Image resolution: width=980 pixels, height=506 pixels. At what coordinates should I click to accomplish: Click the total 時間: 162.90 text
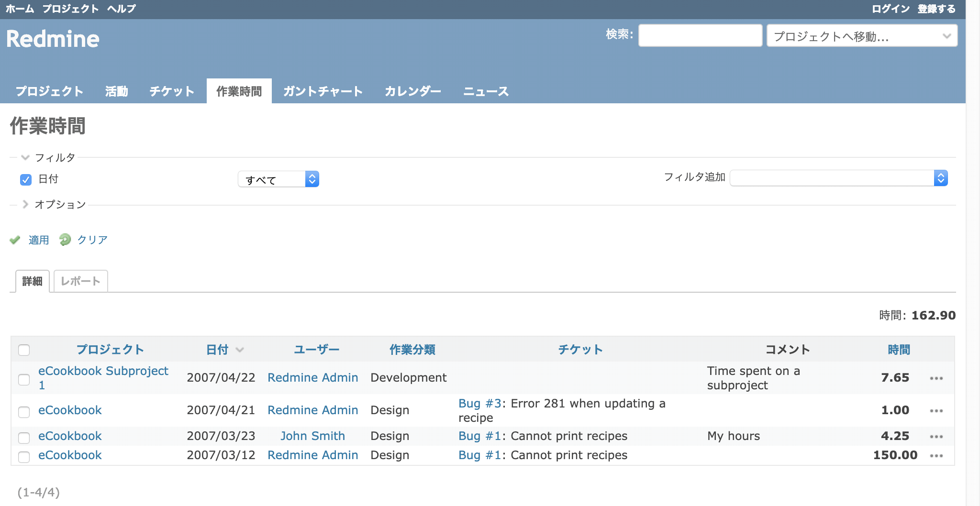917,315
